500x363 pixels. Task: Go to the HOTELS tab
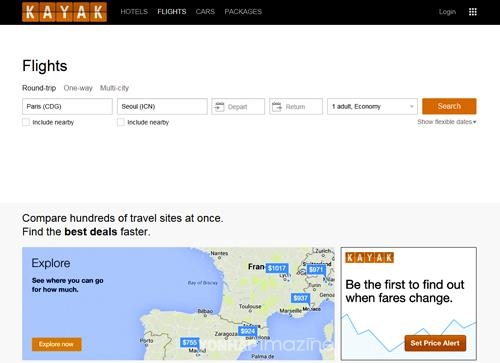[x=134, y=12]
